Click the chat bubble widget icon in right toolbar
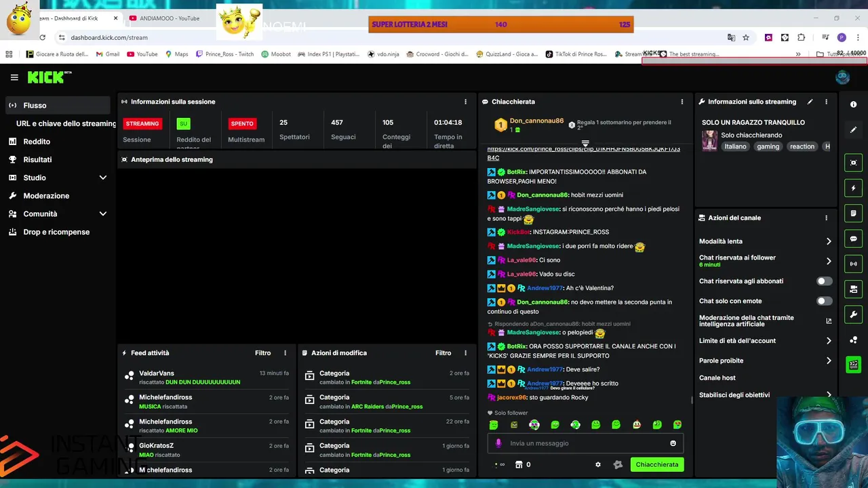This screenshot has height=488, width=868. coord(853,239)
